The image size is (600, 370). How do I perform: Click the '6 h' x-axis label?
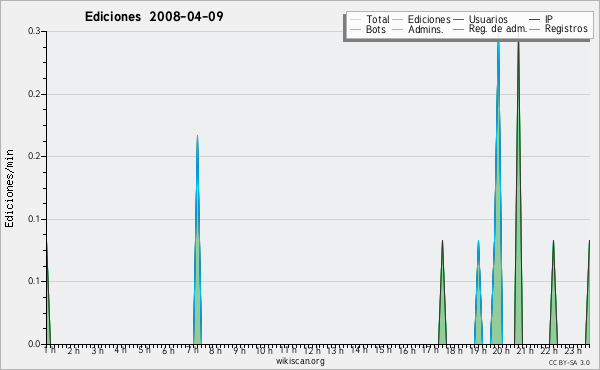(168, 350)
